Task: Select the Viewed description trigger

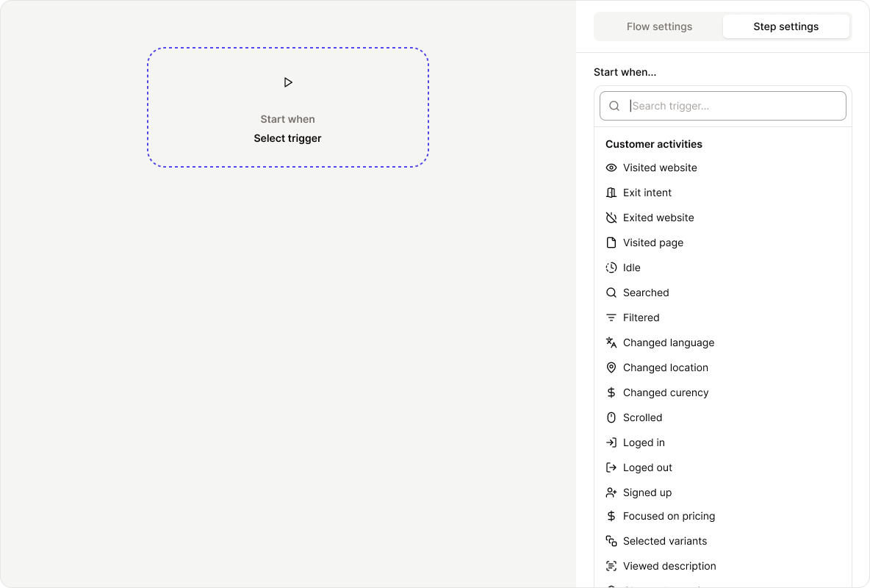Action: 669,566
